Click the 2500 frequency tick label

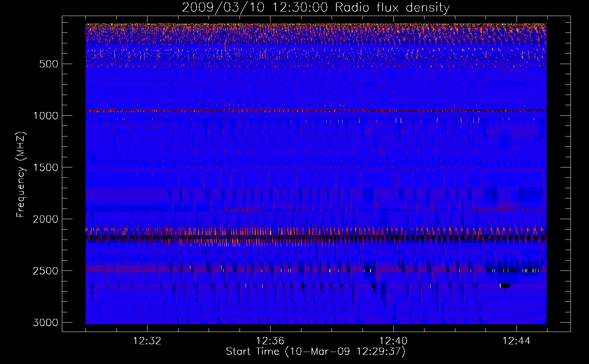(x=45, y=271)
